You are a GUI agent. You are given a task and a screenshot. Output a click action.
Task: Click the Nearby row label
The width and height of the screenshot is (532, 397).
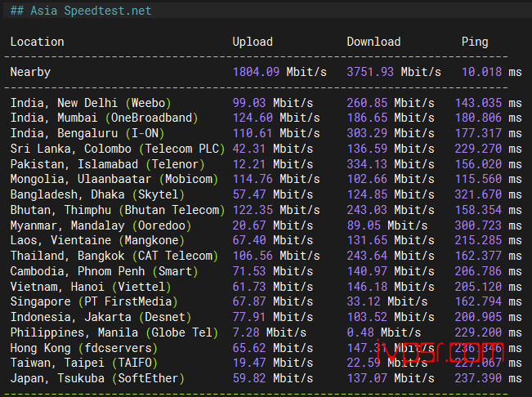pos(30,72)
